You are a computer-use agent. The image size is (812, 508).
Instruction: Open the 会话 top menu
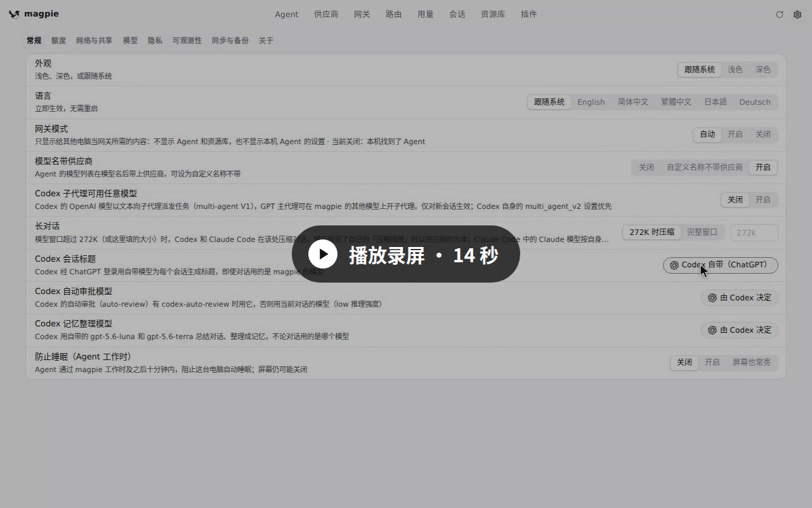tap(457, 14)
